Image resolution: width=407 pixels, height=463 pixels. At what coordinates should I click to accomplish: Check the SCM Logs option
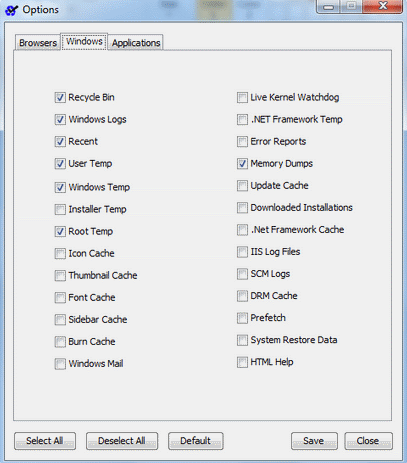tap(242, 274)
